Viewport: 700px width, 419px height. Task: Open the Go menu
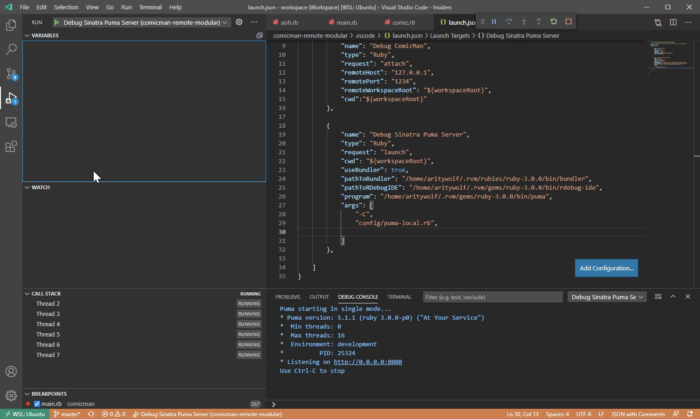(x=110, y=7)
